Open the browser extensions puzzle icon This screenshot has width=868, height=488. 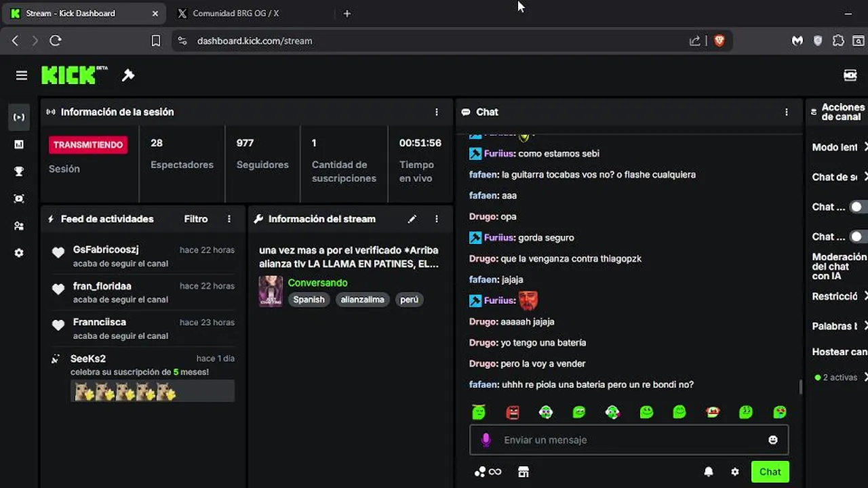pos(838,41)
